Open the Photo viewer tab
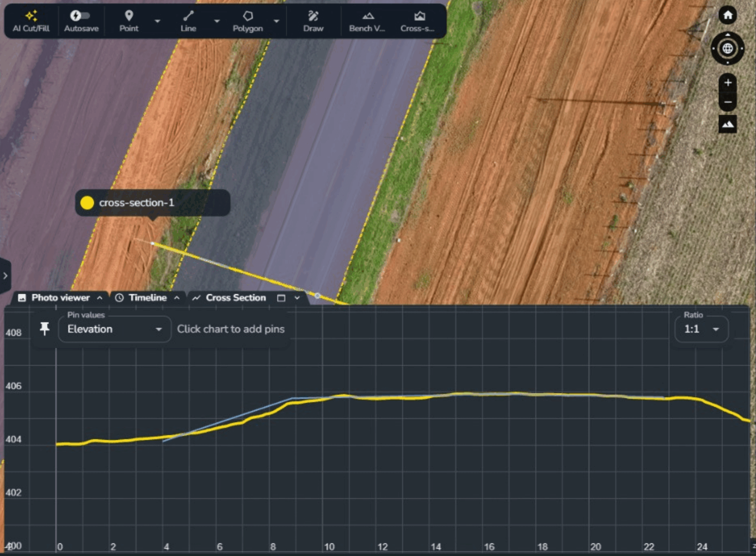 click(x=60, y=298)
